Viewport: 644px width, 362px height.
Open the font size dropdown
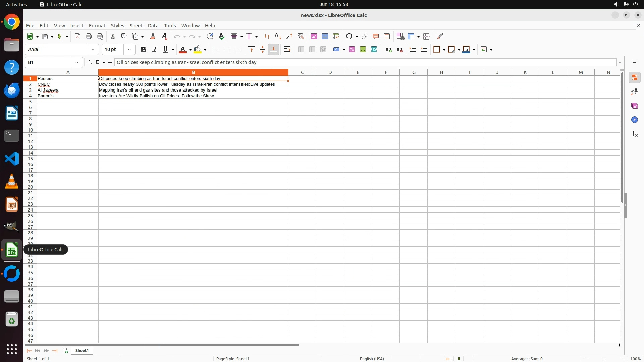point(129,50)
